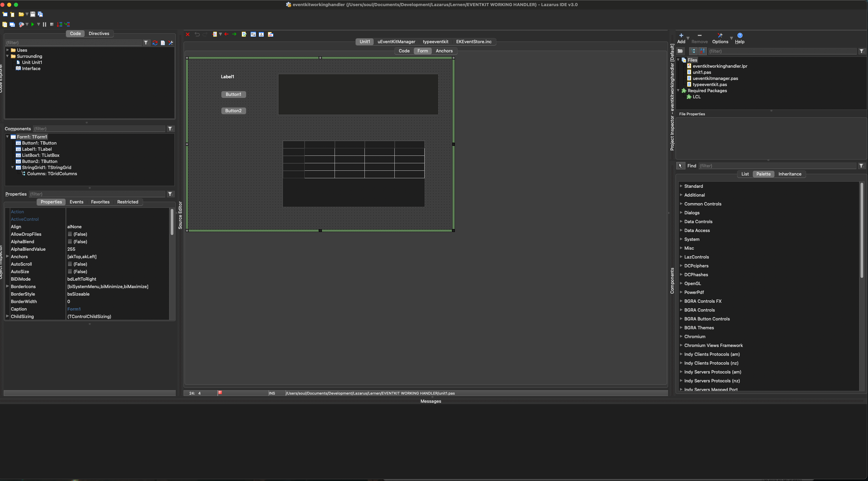This screenshot has width=868, height=481.
Task: Click Code Explorer refresh icon
Action: point(155,43)
